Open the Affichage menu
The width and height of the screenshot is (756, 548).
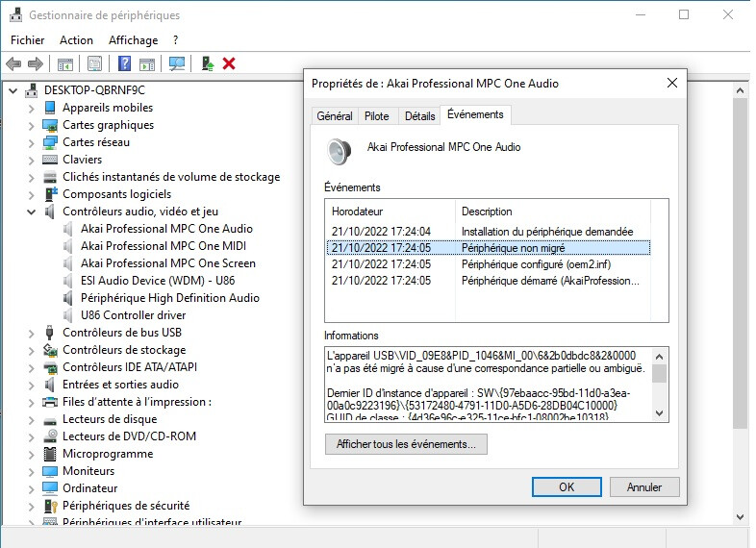click(x=133, y=40)
